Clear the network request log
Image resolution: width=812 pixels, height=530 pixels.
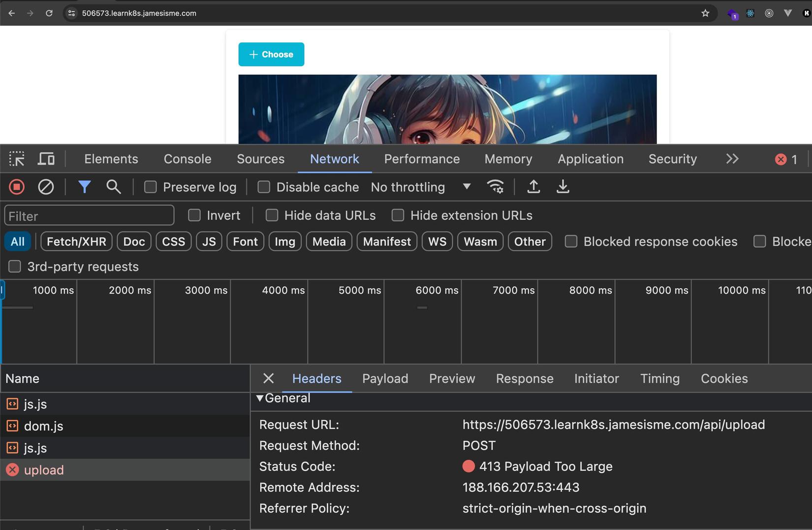pos(46,187)
